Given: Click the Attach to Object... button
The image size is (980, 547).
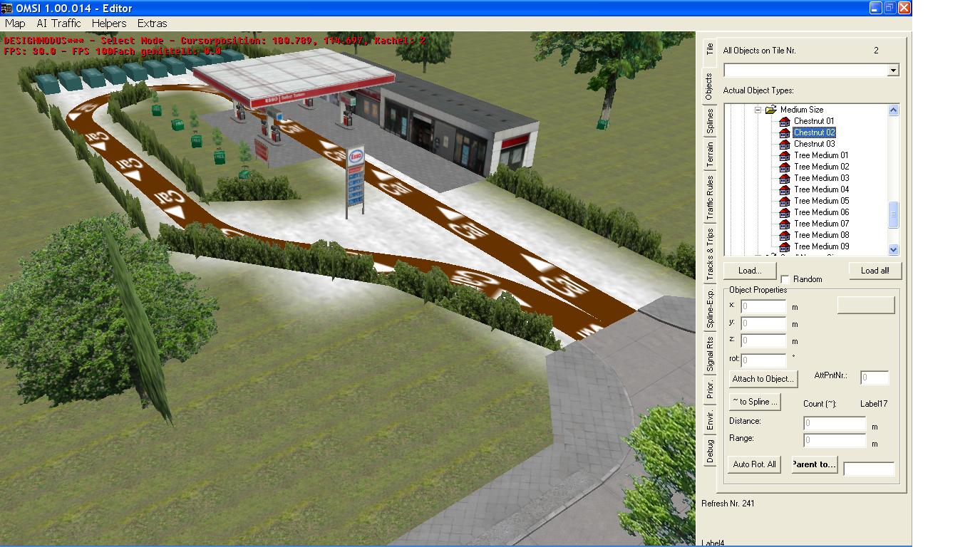Looking at the screenshot, I should [763, 379].
